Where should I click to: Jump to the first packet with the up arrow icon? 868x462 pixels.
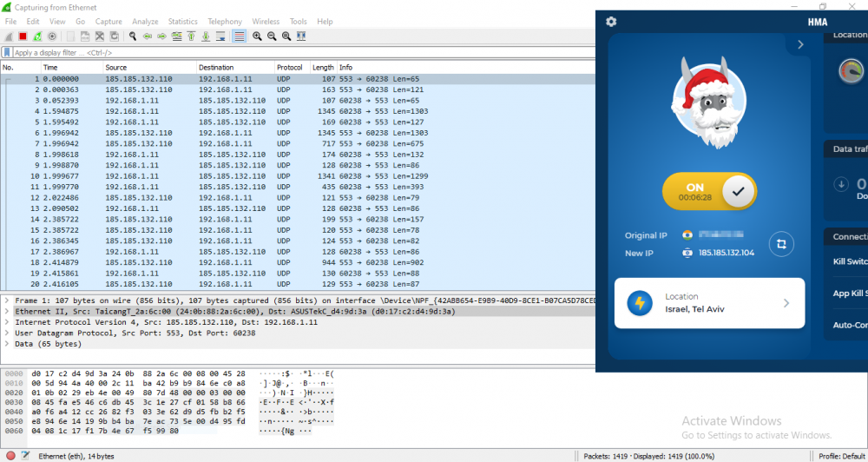(x=191, y=36)
